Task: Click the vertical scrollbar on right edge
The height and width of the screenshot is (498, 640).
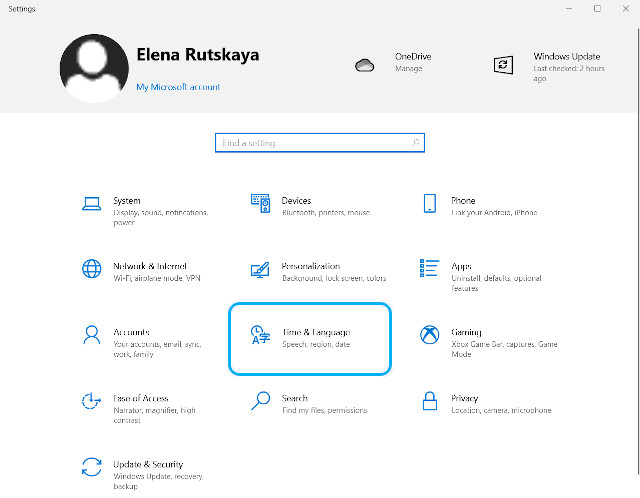Action: (638, 251)
